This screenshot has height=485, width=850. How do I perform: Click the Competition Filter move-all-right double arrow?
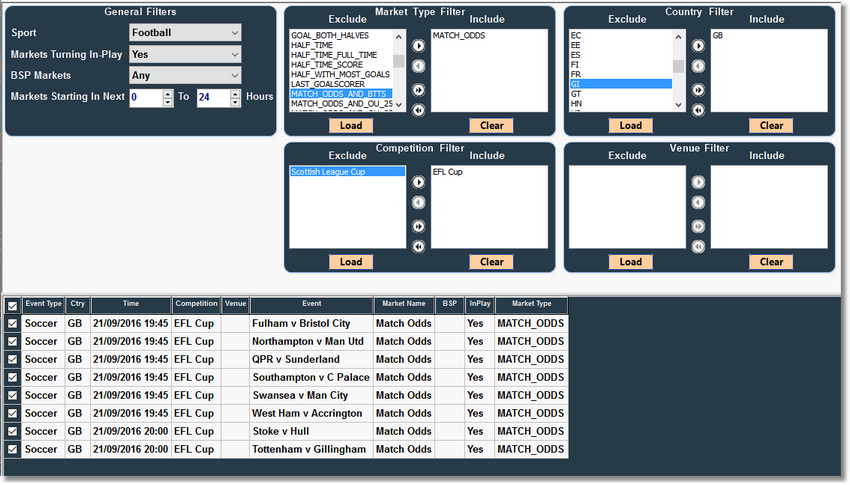point(418,226)
